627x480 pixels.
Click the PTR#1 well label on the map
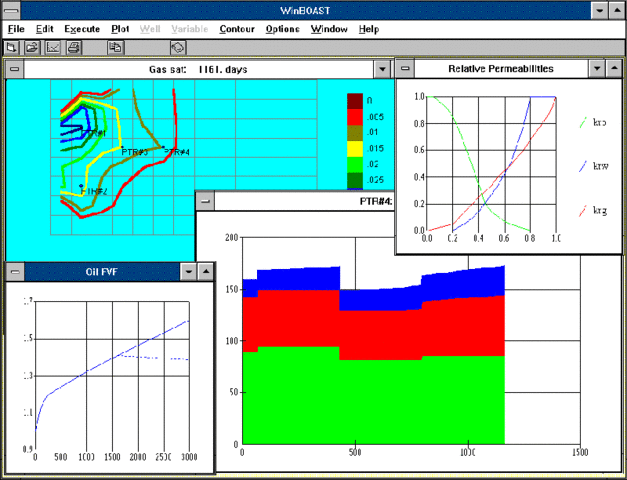tap(94, 133)
